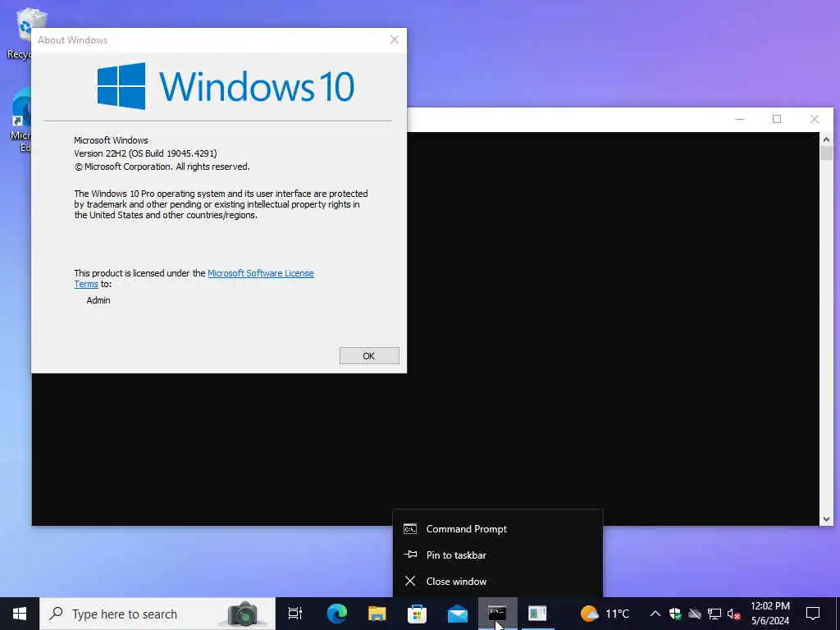This screenshot has width=840, height=630.
Task: Maximize the Command Prompt window
Action: pyautogui.click(x=777, y=119)
